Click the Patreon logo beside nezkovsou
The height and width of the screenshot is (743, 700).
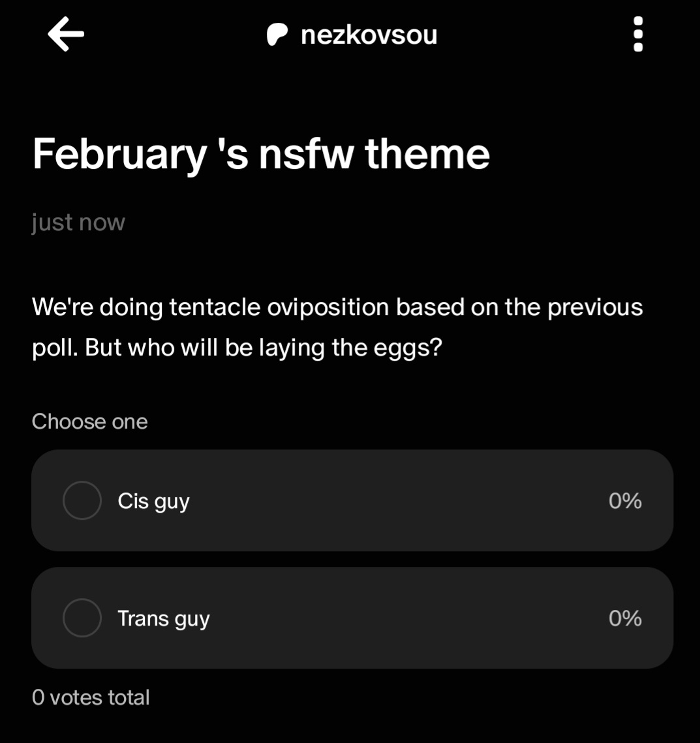click(x=277, y=35)
